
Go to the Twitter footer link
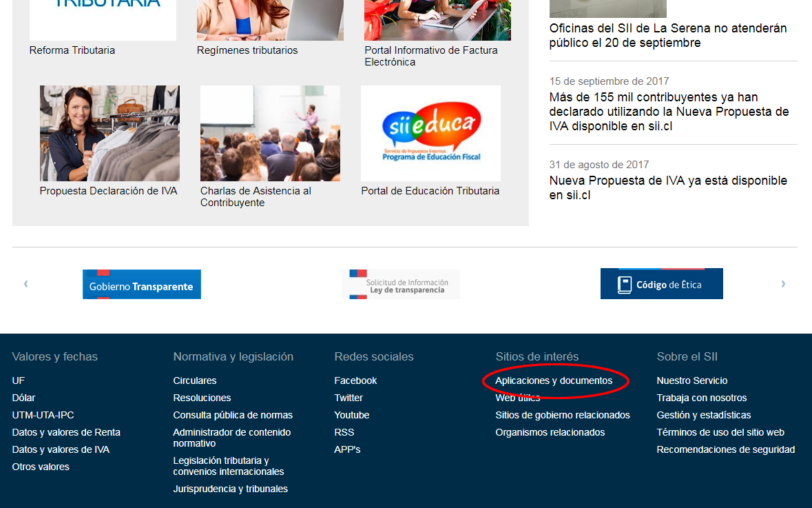[348, 398]
